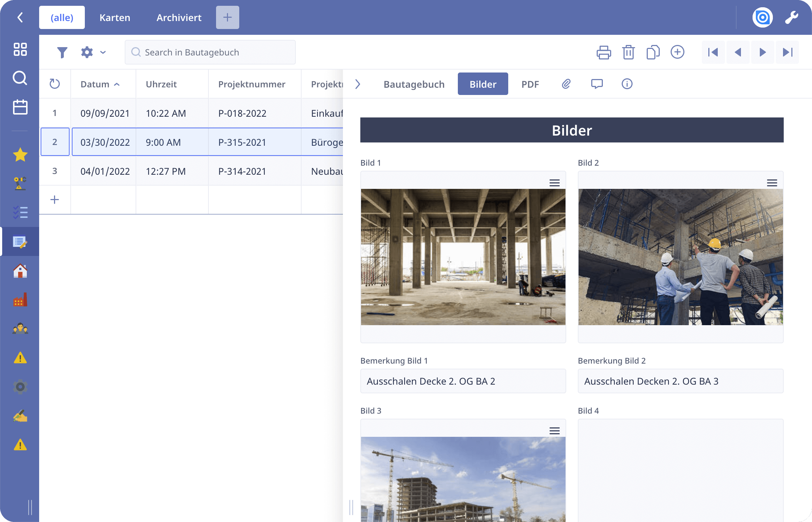Open the PDF detail tab
This screenshot has width=812, height=522.
pyautogui.click(x=530, y=84)
